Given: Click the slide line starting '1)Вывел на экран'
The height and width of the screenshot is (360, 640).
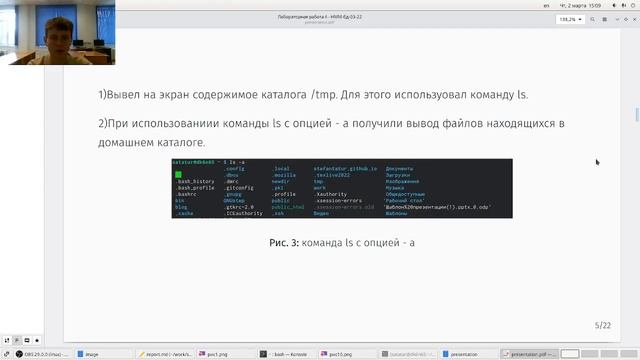Looking at the screenshot, I should [x=313, y=95].
